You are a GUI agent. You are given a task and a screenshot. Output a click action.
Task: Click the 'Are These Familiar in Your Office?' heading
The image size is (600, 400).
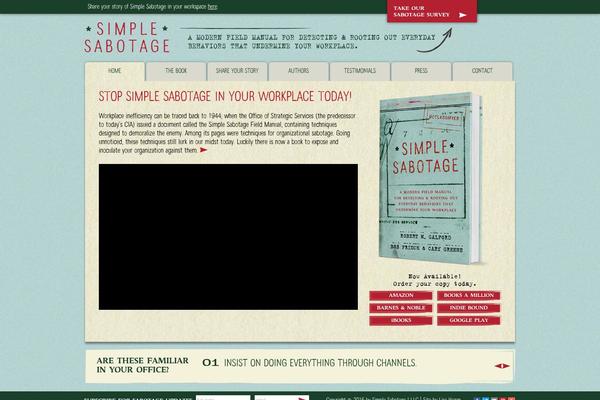pyautogui.click(x=142, y=365)
